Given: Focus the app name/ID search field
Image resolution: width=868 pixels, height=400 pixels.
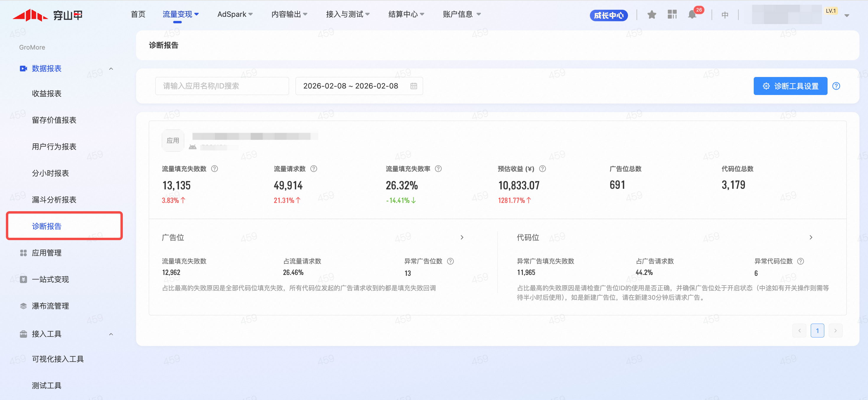Looking at the screenshot, I should [x=222, y=86].
